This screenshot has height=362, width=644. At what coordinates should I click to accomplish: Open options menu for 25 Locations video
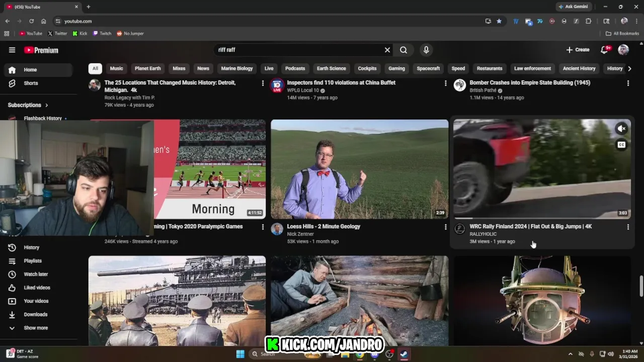[263, 83]
